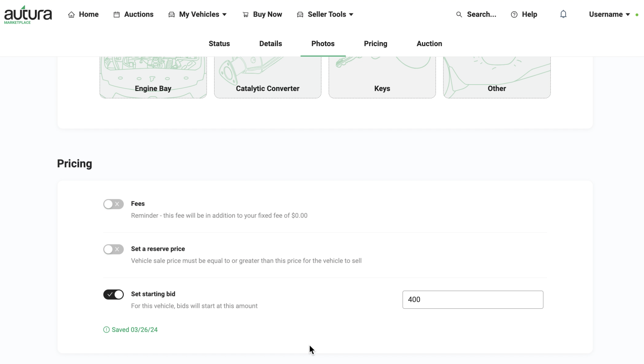The height and width of the screenshot is (364, 644).
Task: Go to the Details tab
Action: point(270,44)
